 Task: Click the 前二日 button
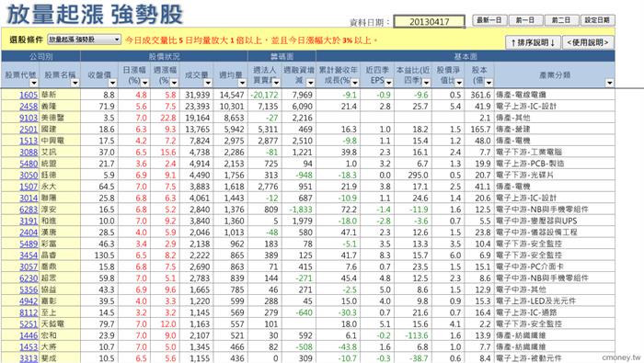tap(561, 20)
